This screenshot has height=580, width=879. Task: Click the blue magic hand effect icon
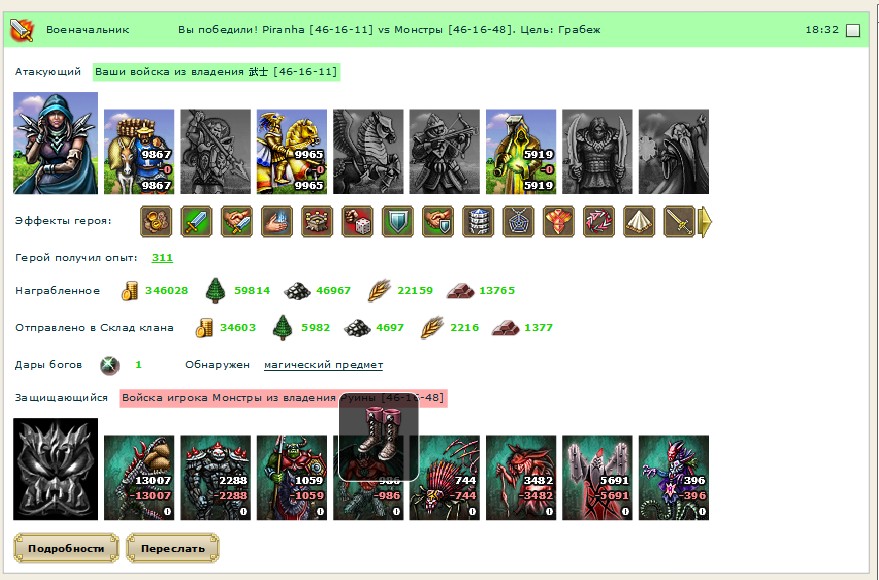pos(277,221)
